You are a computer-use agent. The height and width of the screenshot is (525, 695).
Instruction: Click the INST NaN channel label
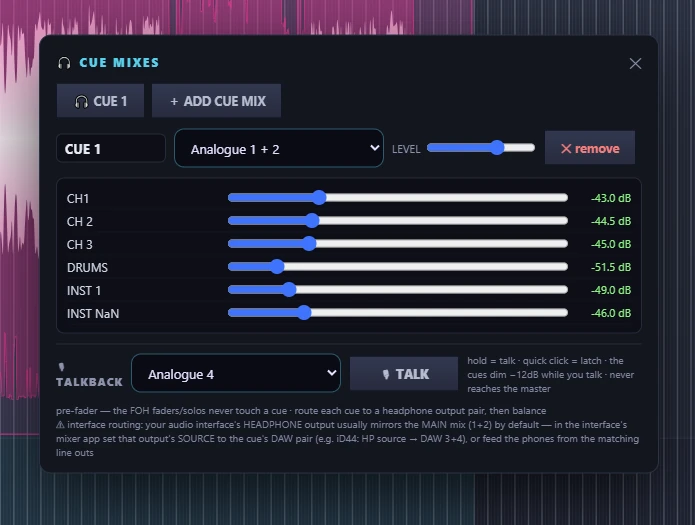click(93, 314)
